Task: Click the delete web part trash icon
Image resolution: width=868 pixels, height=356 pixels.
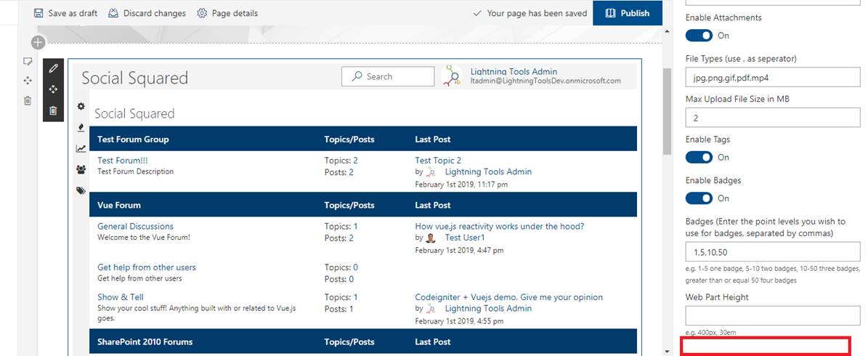Action: click(x=53, y=110)
